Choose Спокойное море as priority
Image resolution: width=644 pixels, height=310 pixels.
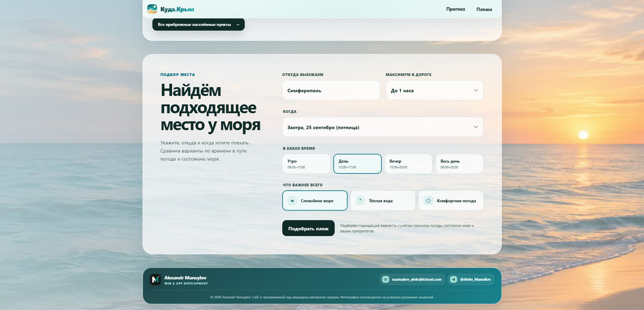coord(315,201)
